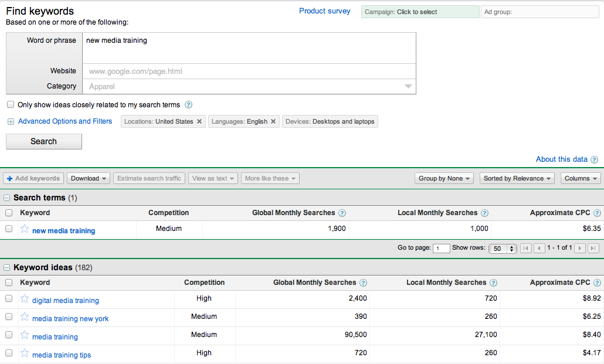Sort Keyword ideas by Keyword column header

point(35,283)
